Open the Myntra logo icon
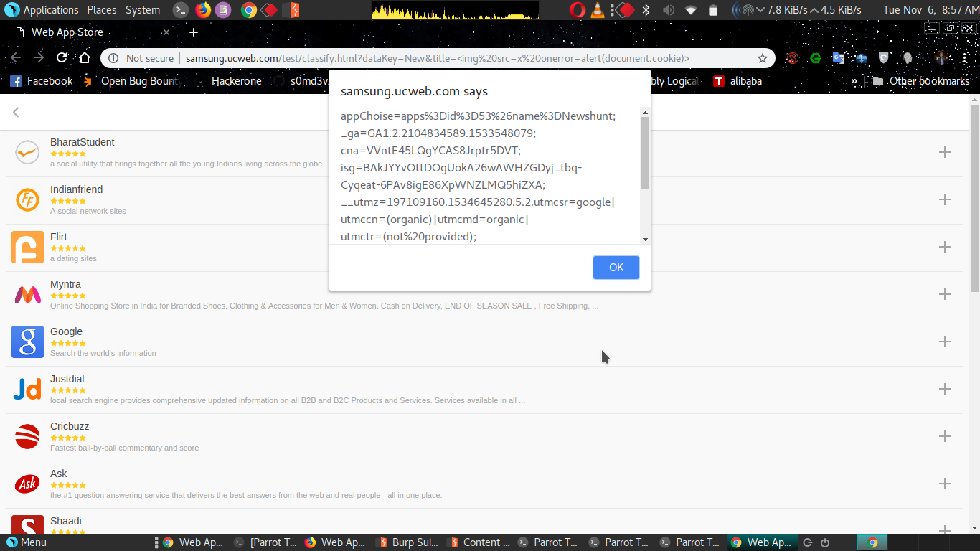This screenshot has width=980, height=551. click(27, 294)
